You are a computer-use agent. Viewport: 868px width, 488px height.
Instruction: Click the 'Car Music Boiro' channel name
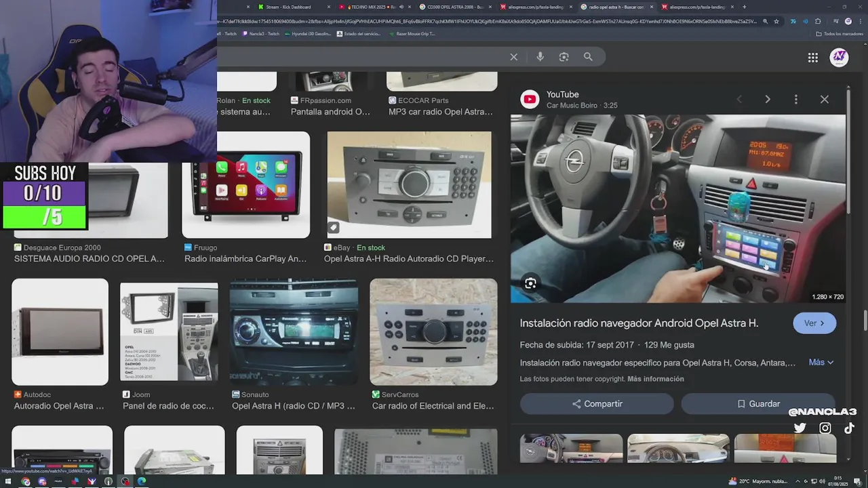[572, 106]
